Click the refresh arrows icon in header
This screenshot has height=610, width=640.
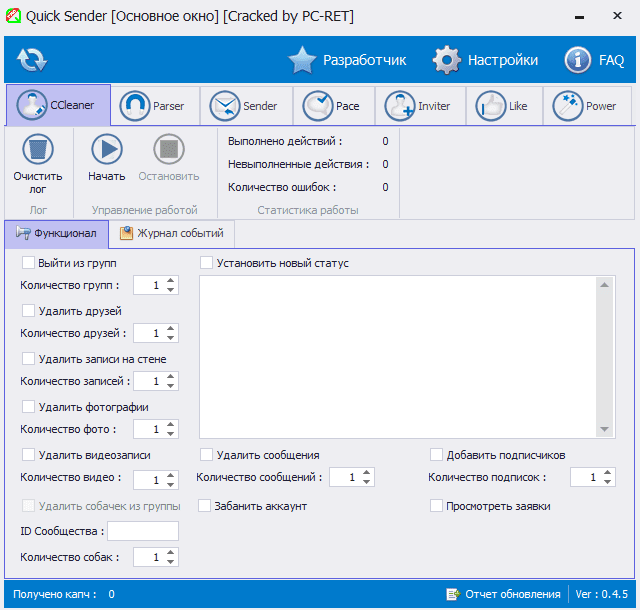click(32, 60)
